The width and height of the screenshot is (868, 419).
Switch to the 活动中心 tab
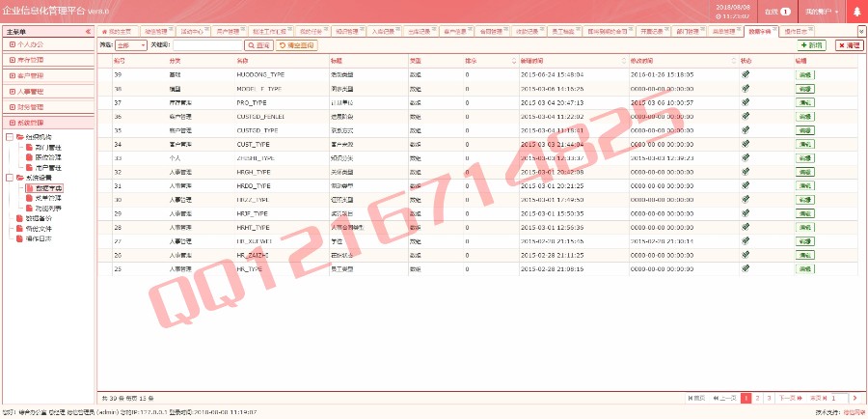pyautogui.click(x=192, y=32)
